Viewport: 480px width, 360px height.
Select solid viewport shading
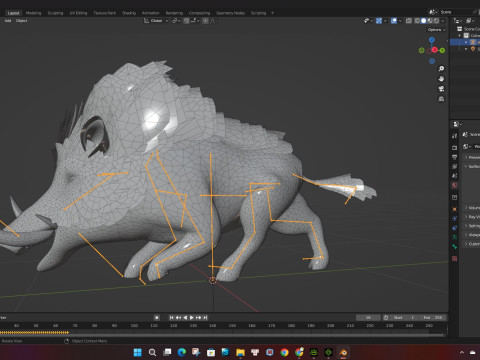(423, 21)
